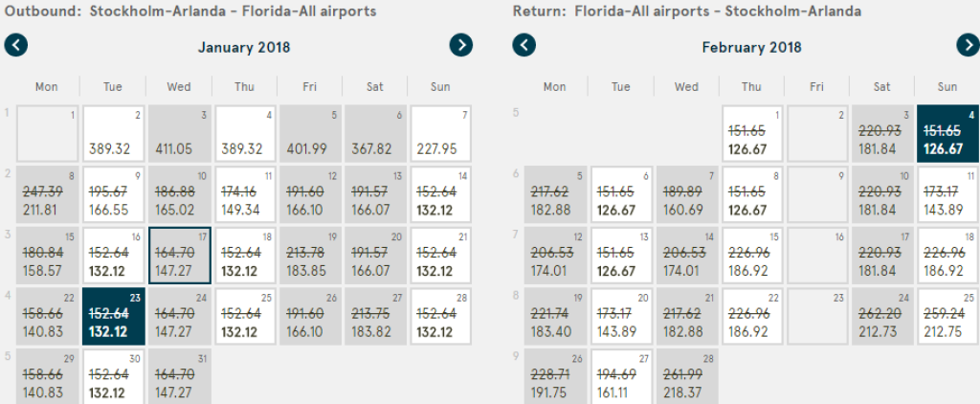The height and width of the screenshot is (404, 980).
Task: Go to next month in Return calendar
Action: [x=968, y=45]
